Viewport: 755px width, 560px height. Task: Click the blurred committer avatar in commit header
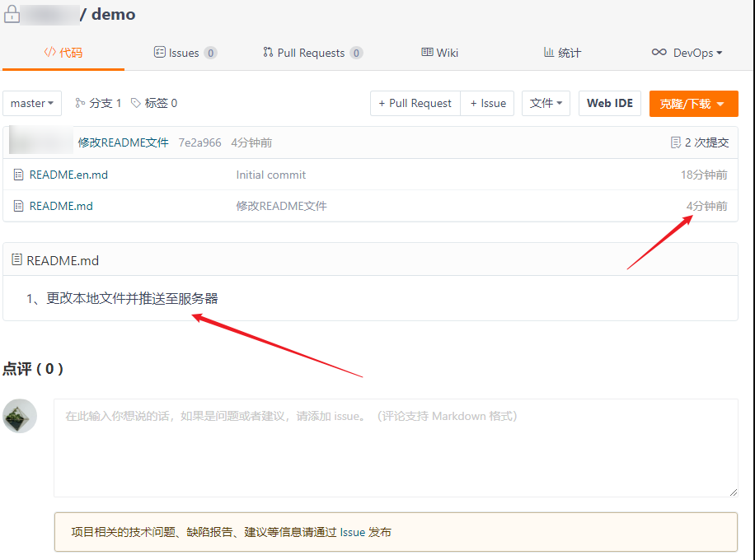41,140
